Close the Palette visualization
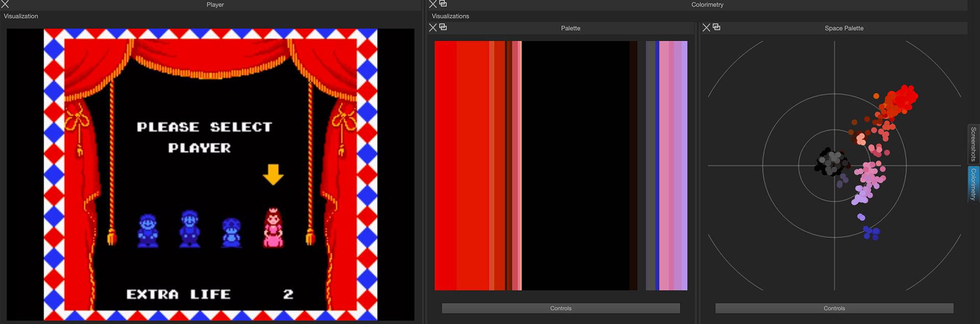Viewport: 980px width, 324px height. [433, 28]
